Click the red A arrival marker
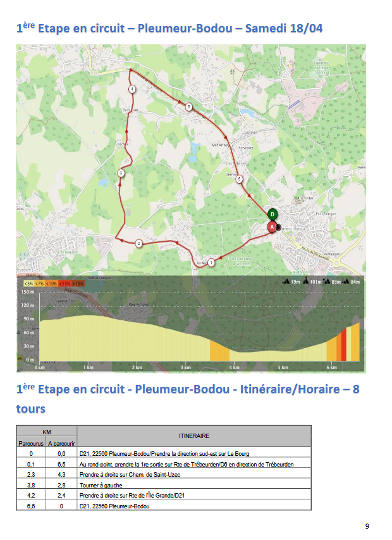Screen dimensions: 392x540 273,227
